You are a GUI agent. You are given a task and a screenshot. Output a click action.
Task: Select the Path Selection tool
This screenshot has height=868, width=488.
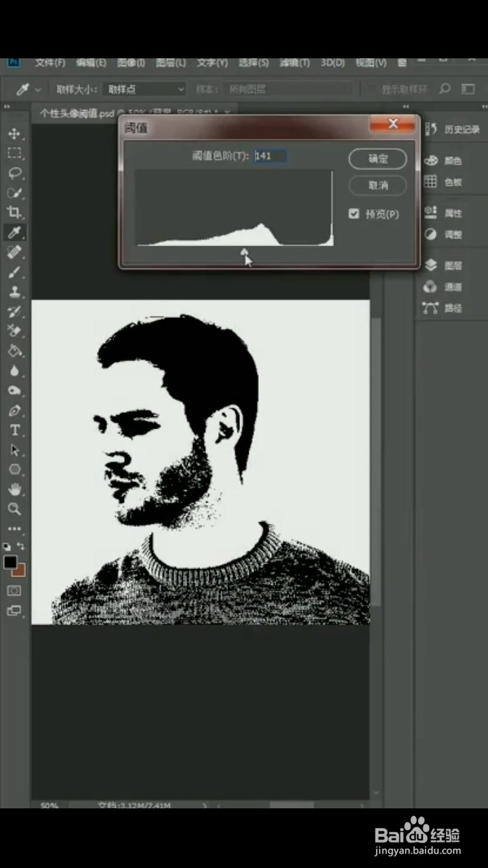click(14, 450)
